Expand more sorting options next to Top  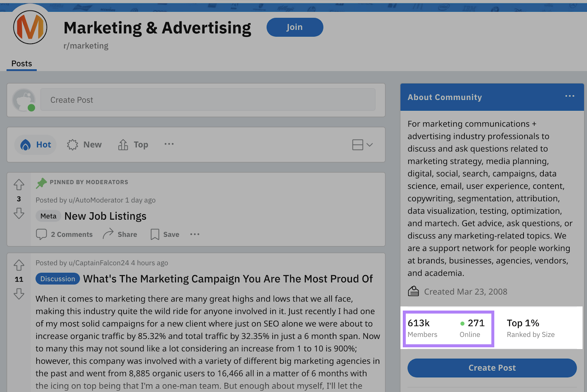click(x=169, y=144)
